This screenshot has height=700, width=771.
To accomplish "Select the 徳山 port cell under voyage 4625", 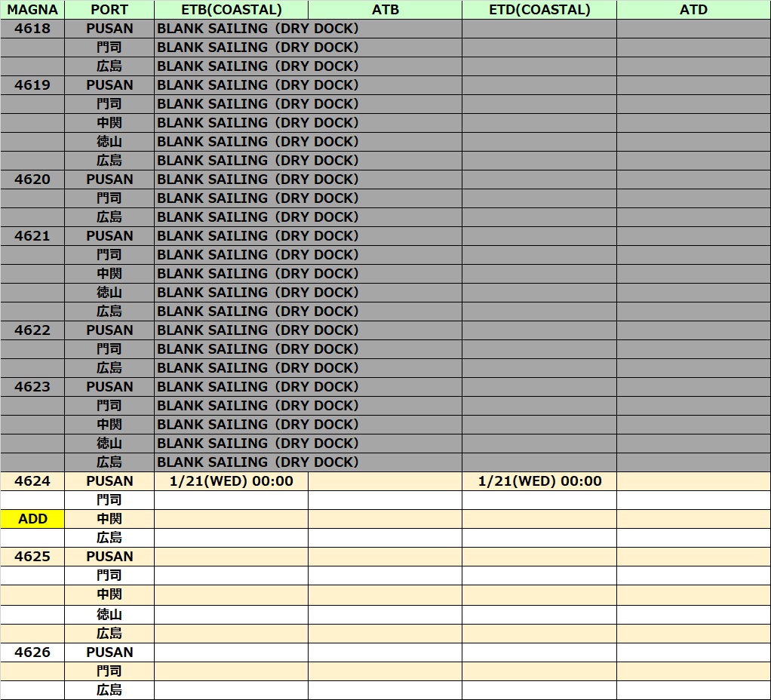I will (109, 615).
